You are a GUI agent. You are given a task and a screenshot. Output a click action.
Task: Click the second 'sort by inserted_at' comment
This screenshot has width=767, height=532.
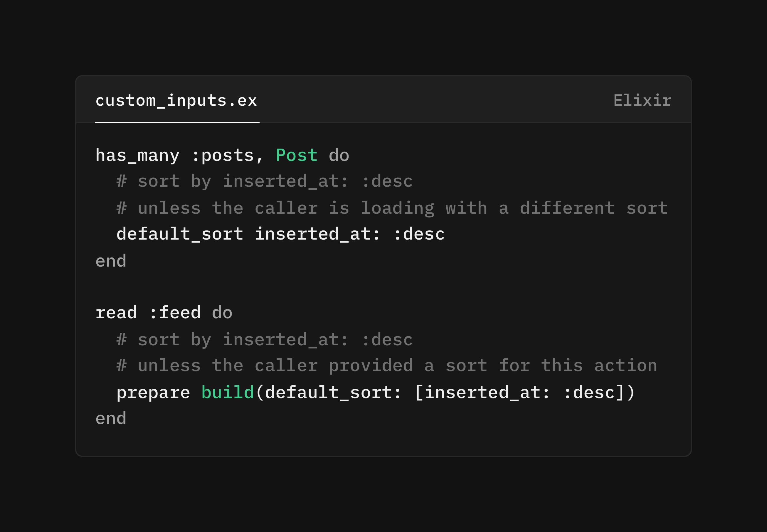point(265,340)
